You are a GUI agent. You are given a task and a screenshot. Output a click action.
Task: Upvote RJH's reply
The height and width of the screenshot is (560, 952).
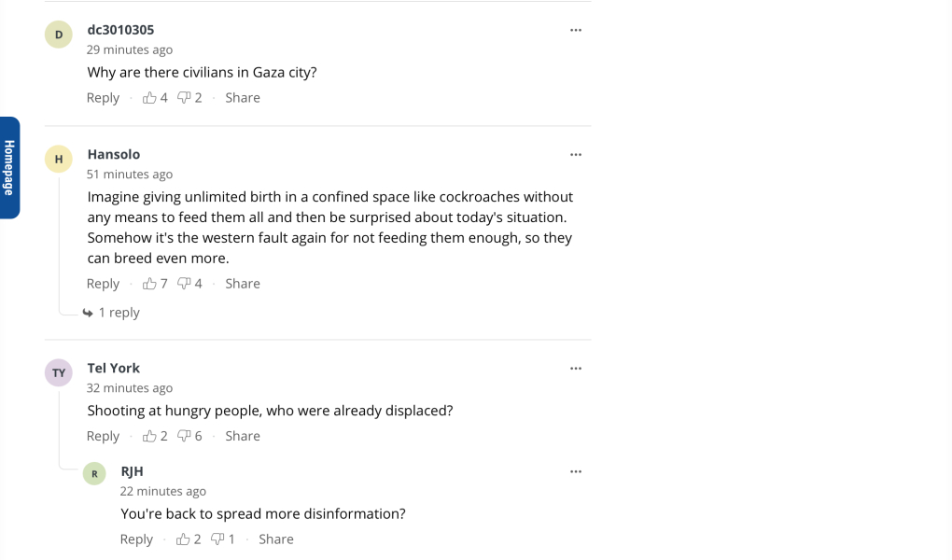coord(183,539)
